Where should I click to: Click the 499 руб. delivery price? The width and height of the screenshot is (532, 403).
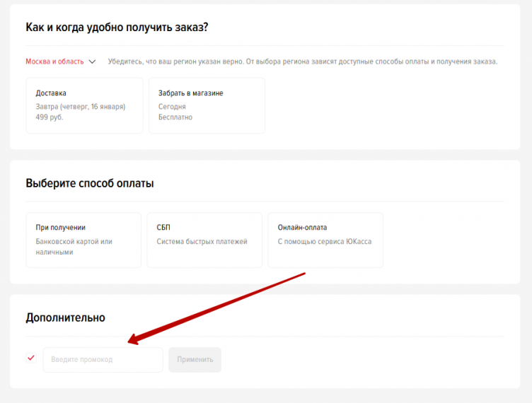click(x=50, y=117)
